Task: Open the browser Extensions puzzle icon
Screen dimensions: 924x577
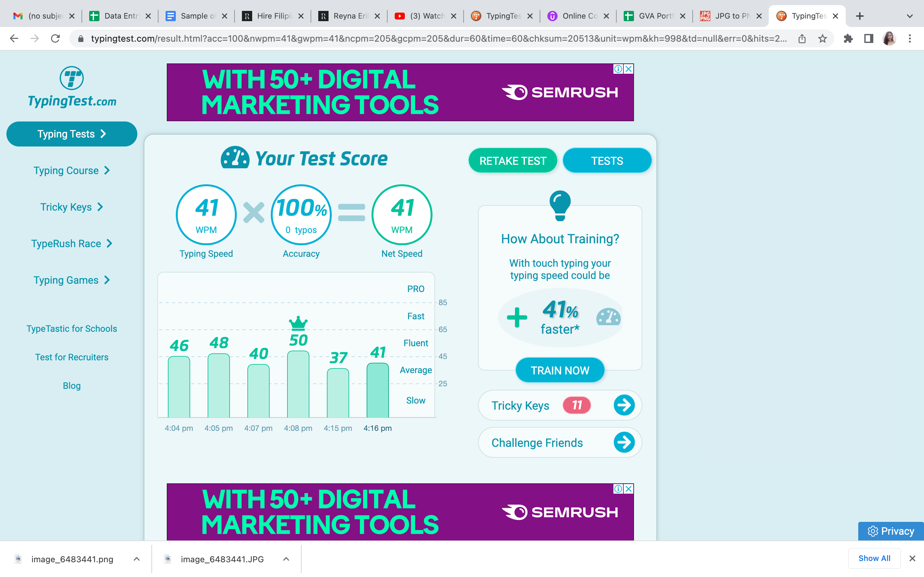Action: tap(848, 38)
